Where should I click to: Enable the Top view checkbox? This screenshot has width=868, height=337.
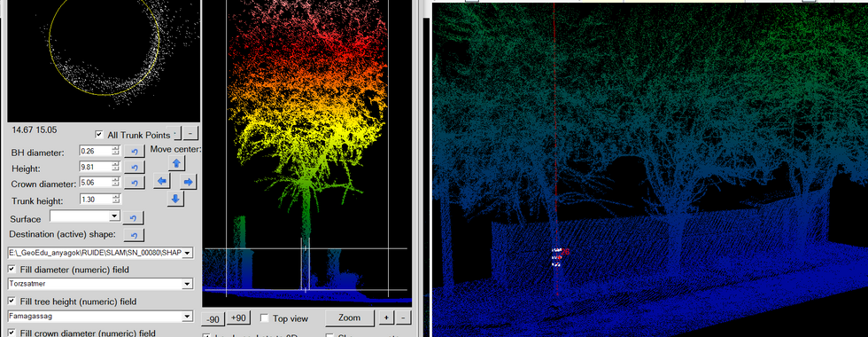265,318
